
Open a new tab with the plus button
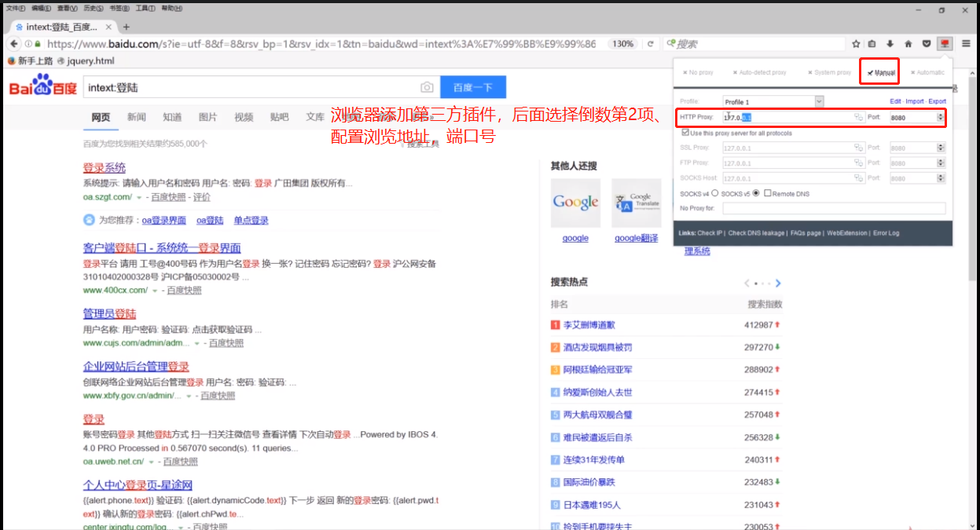[127, 27]
